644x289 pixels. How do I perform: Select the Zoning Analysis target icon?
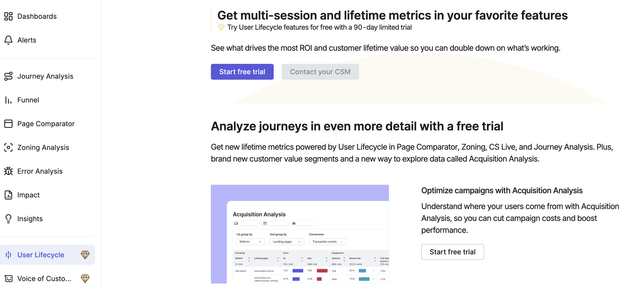[x=8, y=147]
